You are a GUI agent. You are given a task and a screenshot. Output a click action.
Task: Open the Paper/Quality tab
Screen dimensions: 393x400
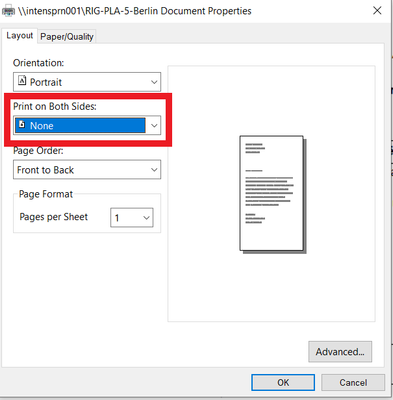pyautogui.click(x=67, y=37)
